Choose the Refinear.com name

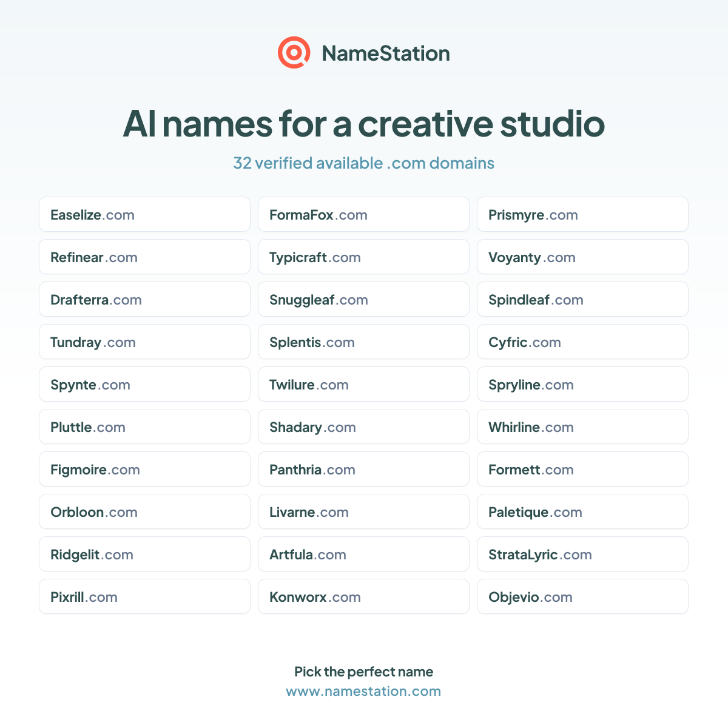coord(144,257)
